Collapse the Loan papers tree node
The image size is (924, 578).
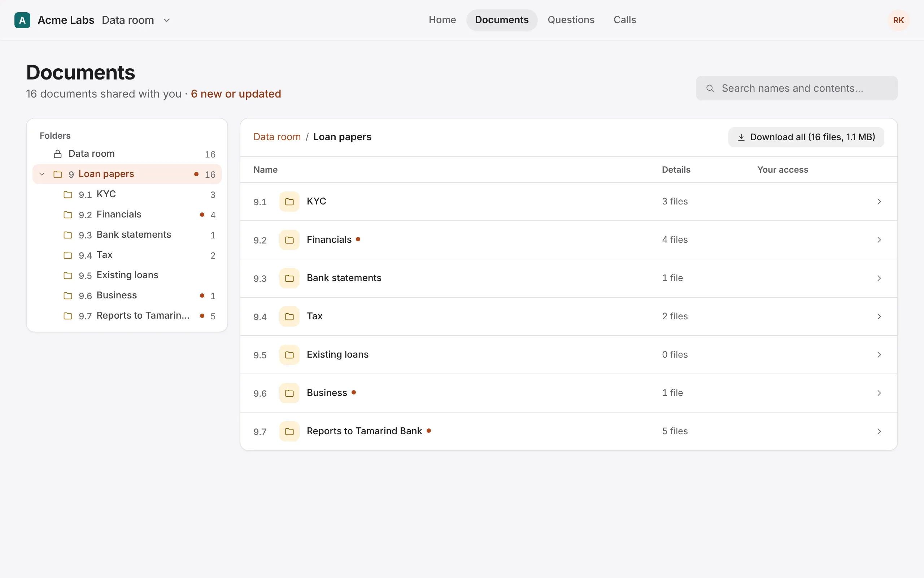42,174
